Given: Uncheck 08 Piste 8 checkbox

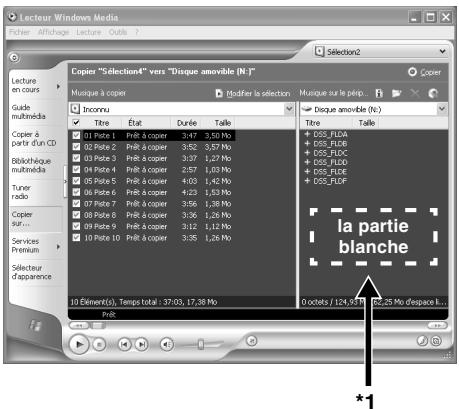Looking at the screenshot, I should click(x=76, y=215).
